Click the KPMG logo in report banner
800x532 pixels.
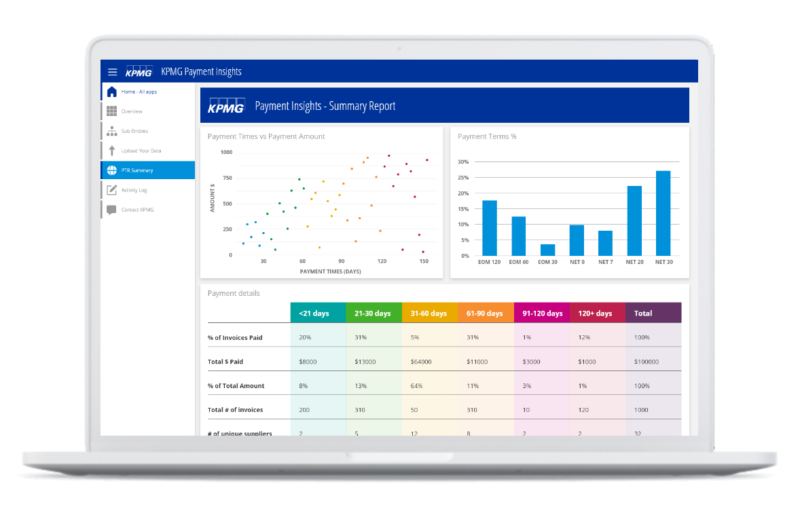point(226,106)
